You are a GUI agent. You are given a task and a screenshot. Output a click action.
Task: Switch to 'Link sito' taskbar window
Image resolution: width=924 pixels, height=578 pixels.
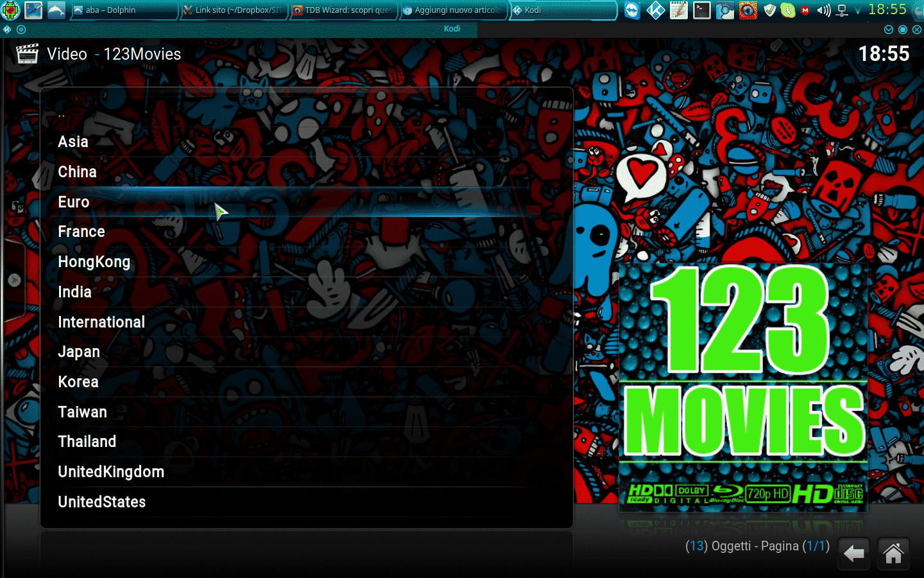pyautogui.click(x=233, y=10)
